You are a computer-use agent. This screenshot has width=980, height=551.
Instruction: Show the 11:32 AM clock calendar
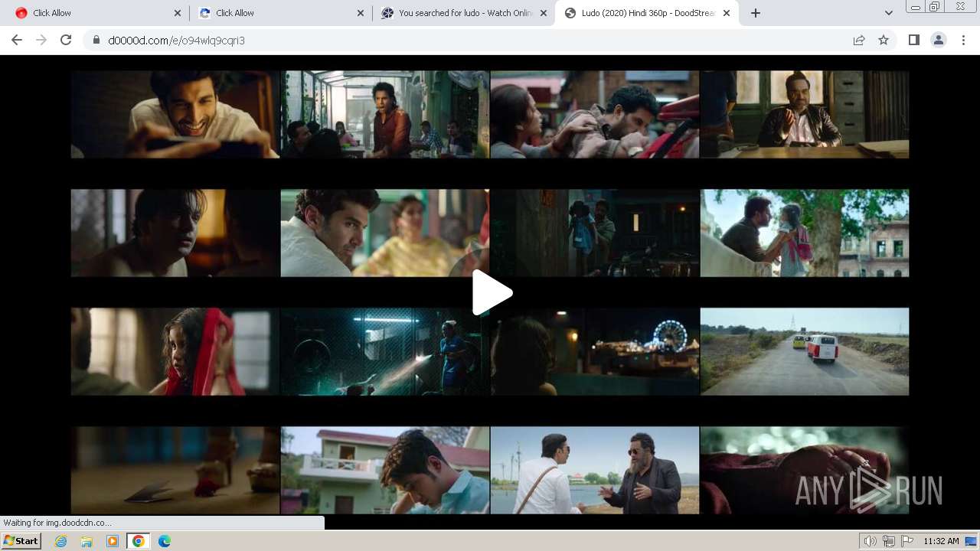coord(941,541)
